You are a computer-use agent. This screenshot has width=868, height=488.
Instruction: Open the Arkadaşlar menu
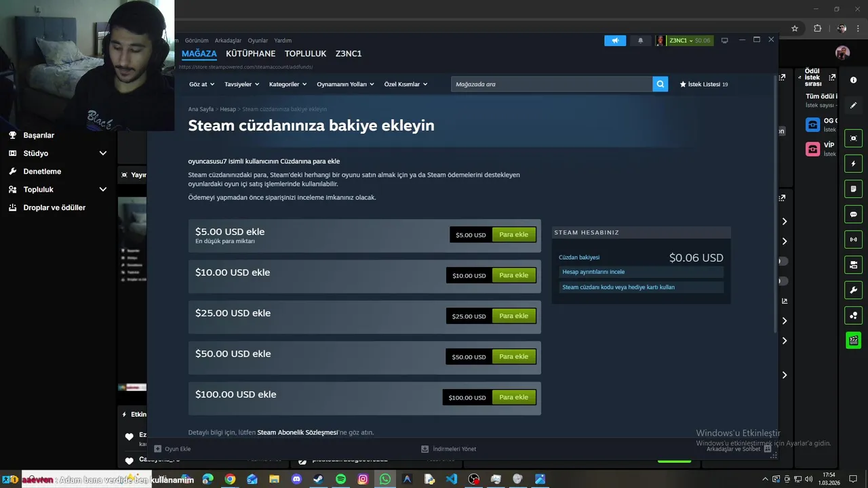click(228, 41)
